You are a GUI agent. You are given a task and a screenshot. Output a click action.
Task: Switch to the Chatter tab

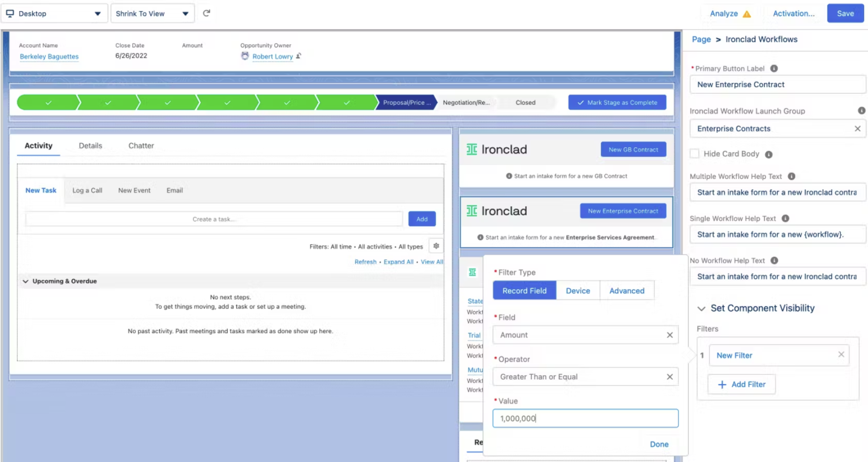[x=141, y=146]
